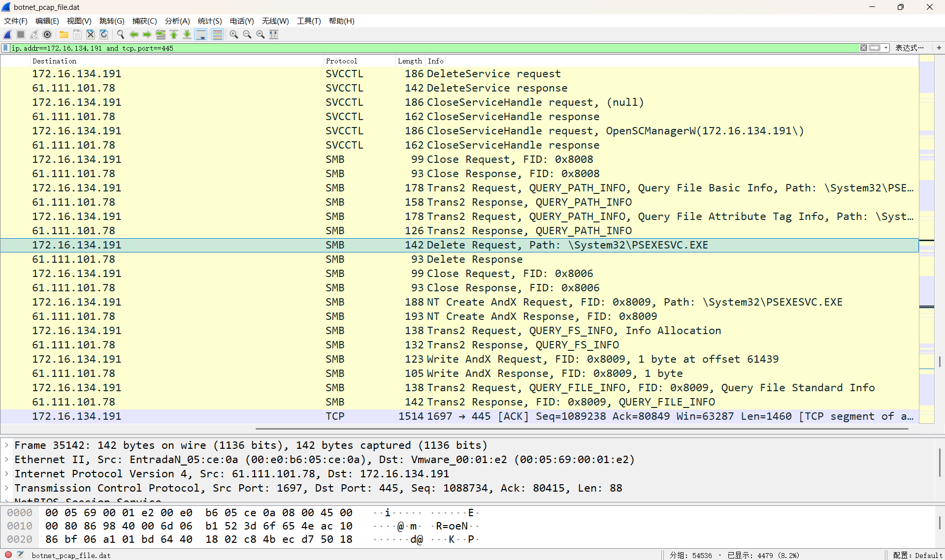Image resolution: width=945 pixels, height=560 pixels.
Task: Go back to previous packet
Action: (x=133, y=34)
